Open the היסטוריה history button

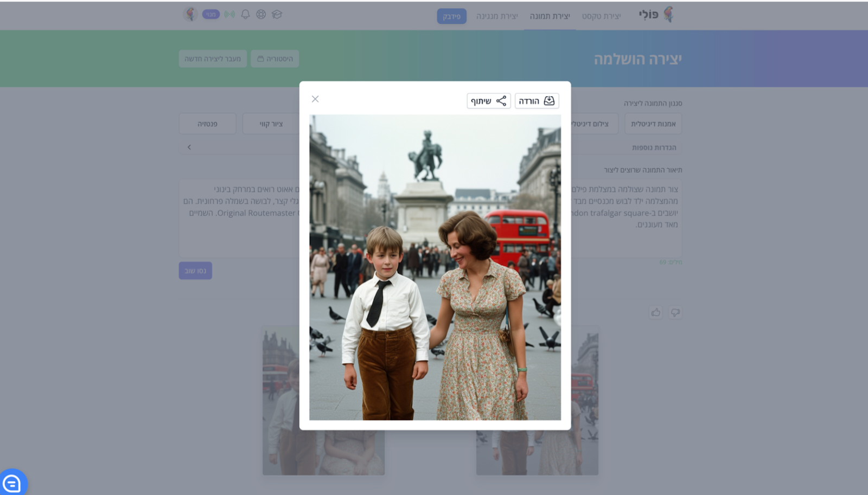click(x=275, y=59)
